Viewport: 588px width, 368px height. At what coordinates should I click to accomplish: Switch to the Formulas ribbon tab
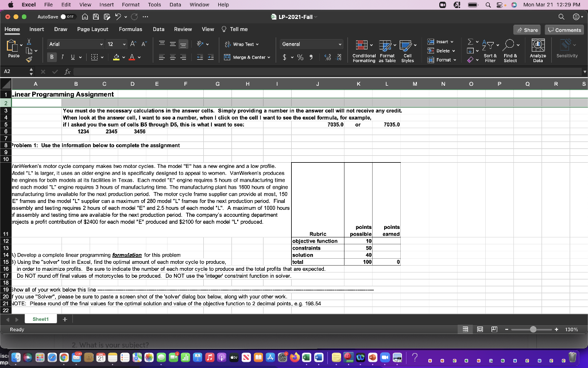tap(130, 28)
